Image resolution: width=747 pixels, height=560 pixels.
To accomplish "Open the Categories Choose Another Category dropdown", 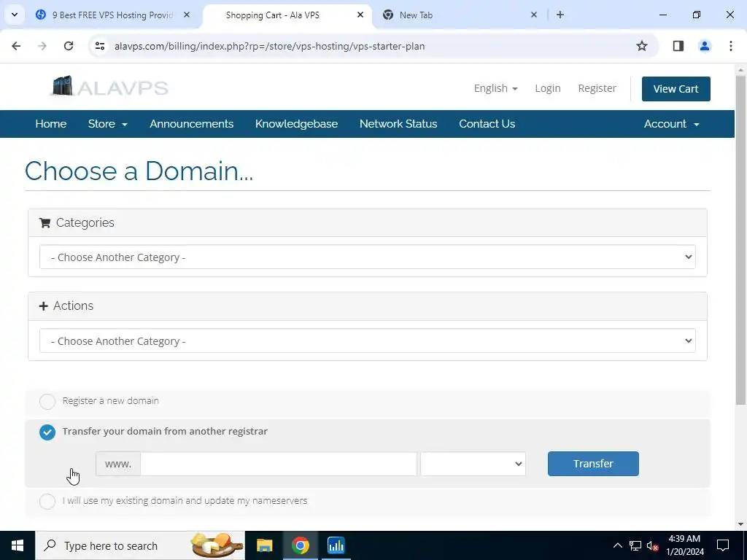I will point(368,257).
